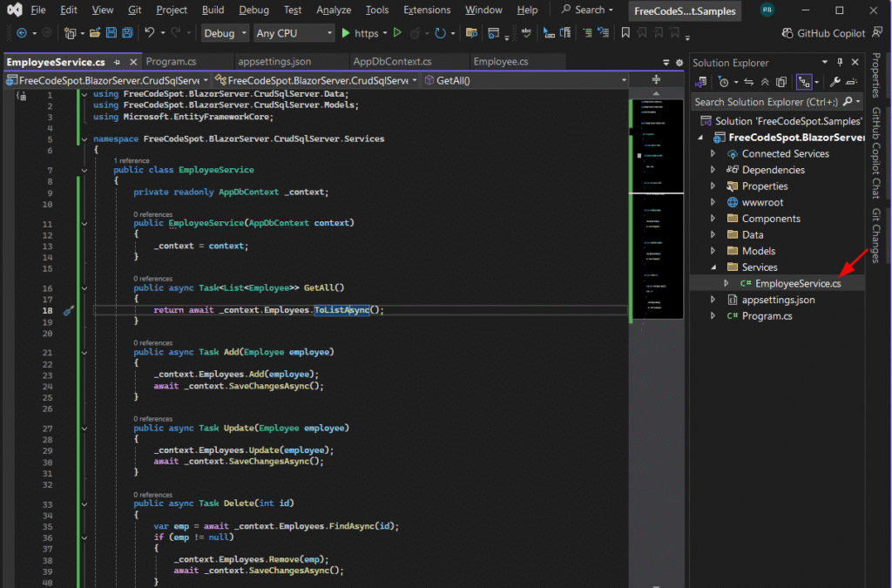Open GitHub Copilot from the toolbar
892x588 pixels.
coord(823,33)
